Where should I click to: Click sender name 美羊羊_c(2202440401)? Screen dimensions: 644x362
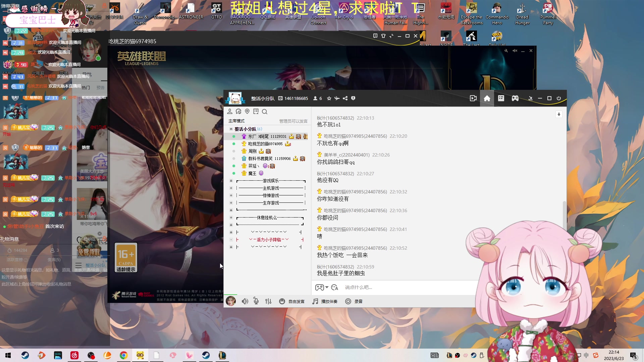pyautogui.click(x=346, y=155)
